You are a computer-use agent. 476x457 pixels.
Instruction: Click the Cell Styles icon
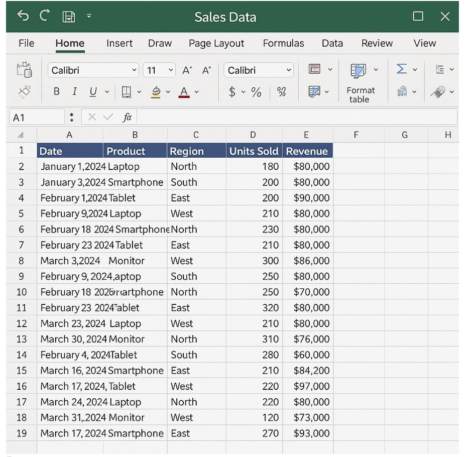pos(314,91)
